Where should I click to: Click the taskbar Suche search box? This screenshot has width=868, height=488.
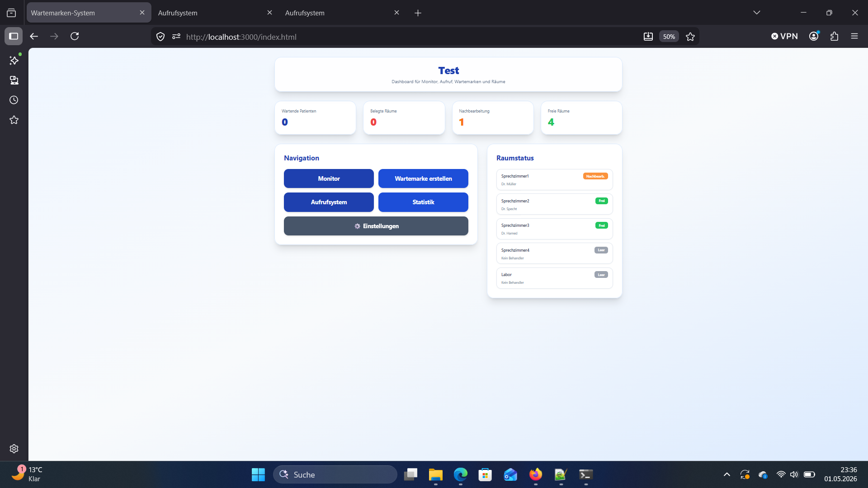335,474
